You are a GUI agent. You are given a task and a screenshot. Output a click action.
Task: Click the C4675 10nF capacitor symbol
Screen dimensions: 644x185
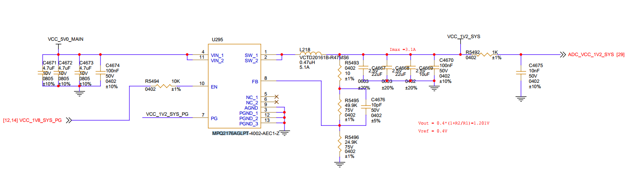click(520, 73)
